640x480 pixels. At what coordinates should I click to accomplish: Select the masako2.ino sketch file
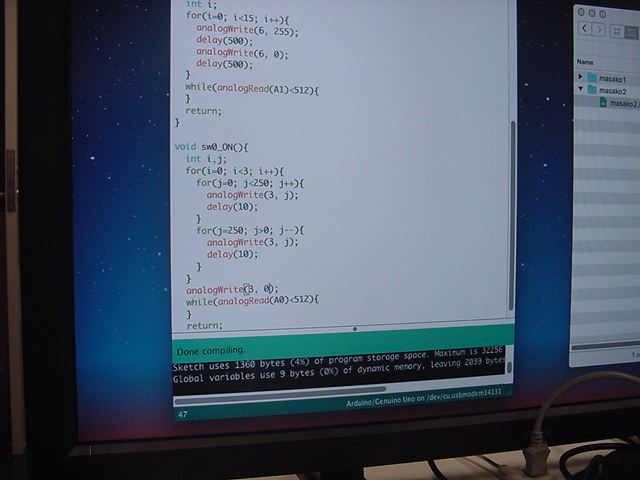[x=619, y=103]
